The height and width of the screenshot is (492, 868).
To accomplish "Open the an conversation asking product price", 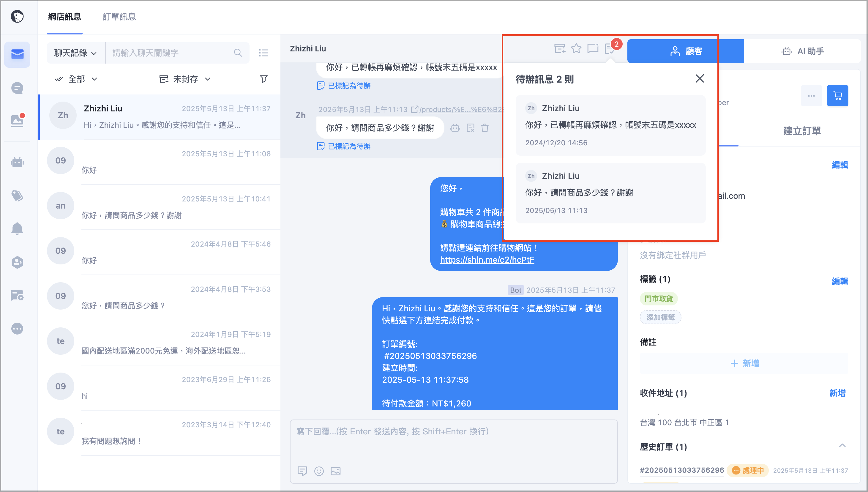I will (x=160, y=207).
